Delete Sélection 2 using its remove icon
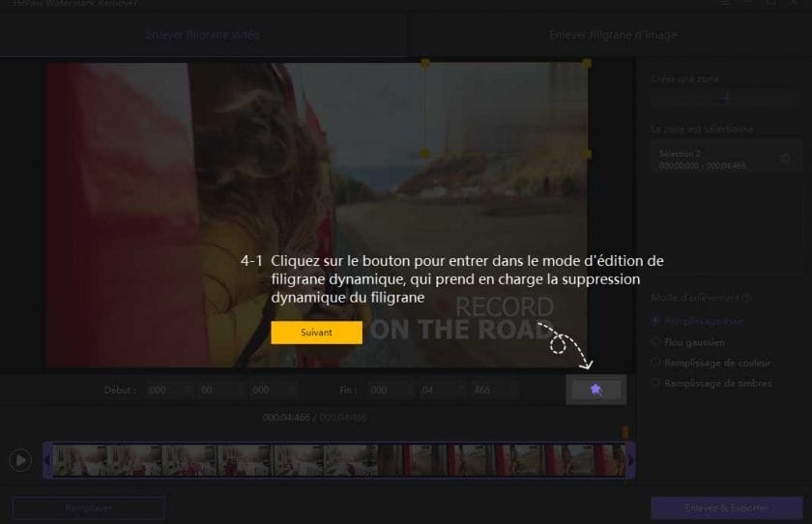The width and height of the screenshot is (812, 524). (785, 159)
